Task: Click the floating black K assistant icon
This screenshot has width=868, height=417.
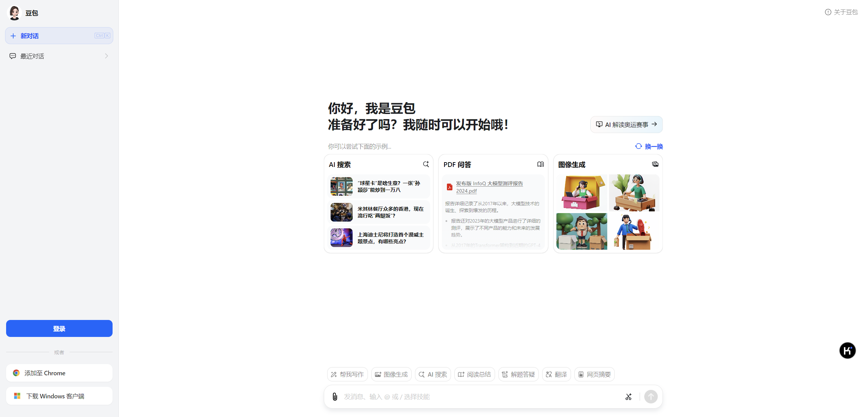Action: click(847, 350)
